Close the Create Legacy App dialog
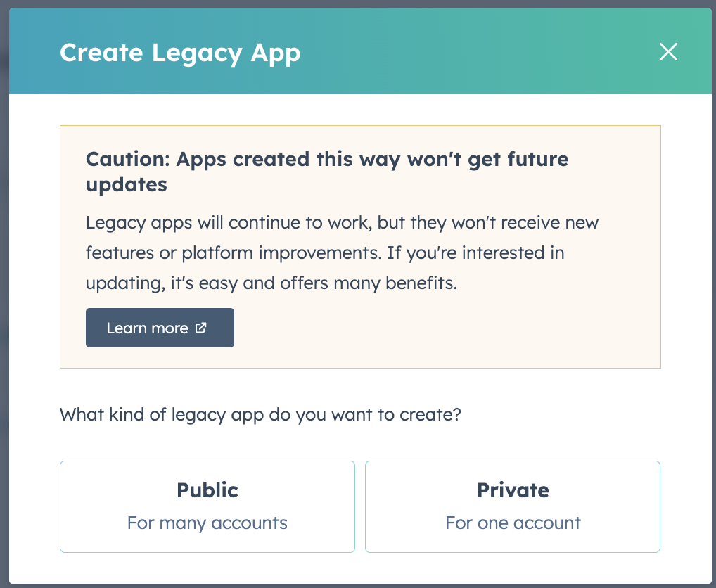Screen dimensions: 716x588 point(667,52)
